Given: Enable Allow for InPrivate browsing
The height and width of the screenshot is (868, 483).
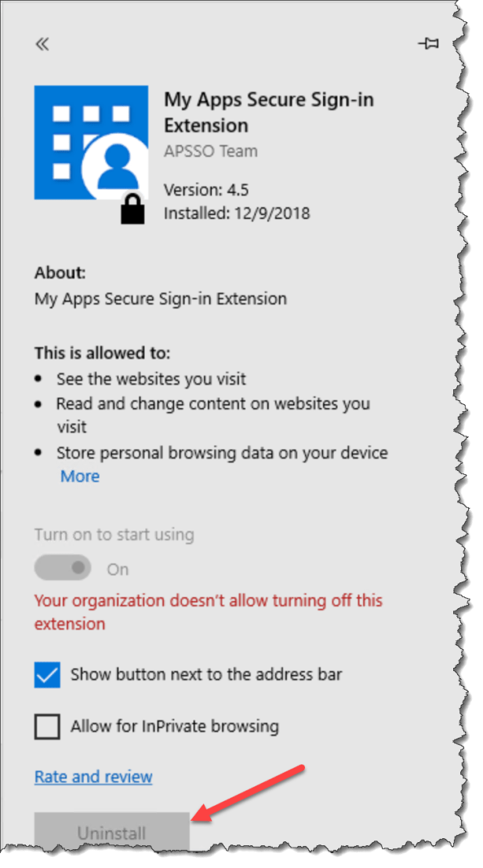Looking at the screenshot, I should 46,726.
